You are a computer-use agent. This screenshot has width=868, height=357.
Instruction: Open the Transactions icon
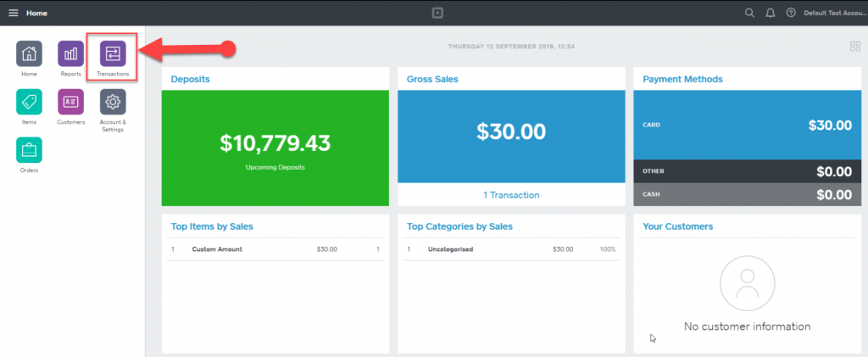(113, 53)
